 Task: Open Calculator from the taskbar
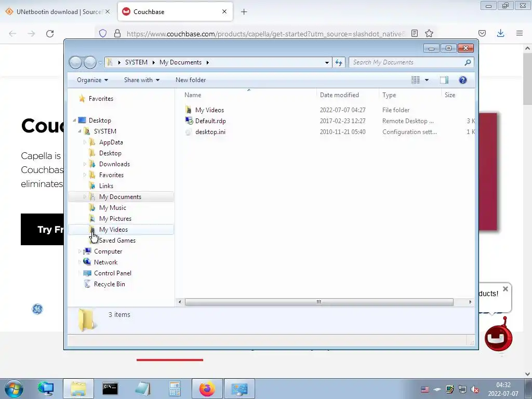tap(175, 389)
